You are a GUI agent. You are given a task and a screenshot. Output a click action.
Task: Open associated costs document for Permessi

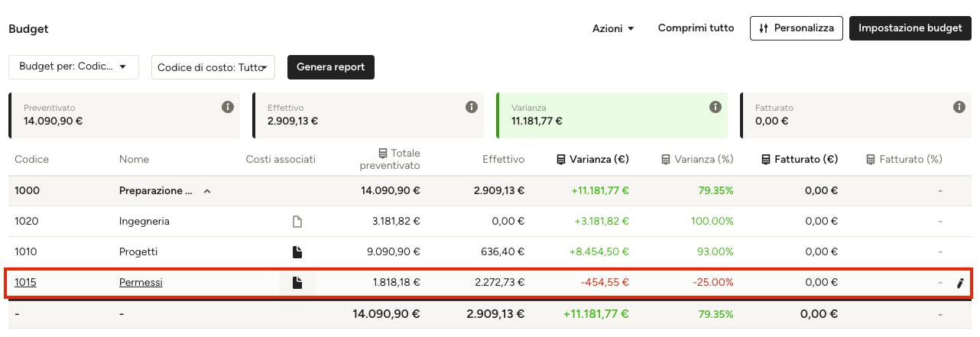[x=298, y=283]
